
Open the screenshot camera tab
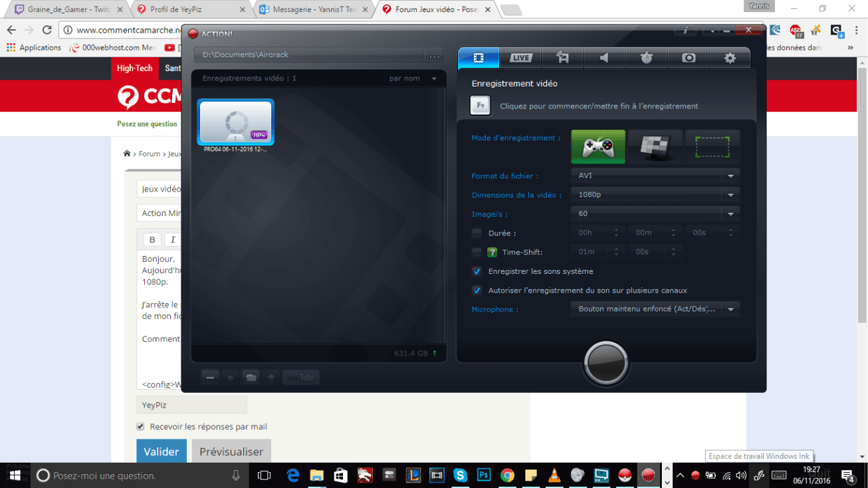coord(689,58)
